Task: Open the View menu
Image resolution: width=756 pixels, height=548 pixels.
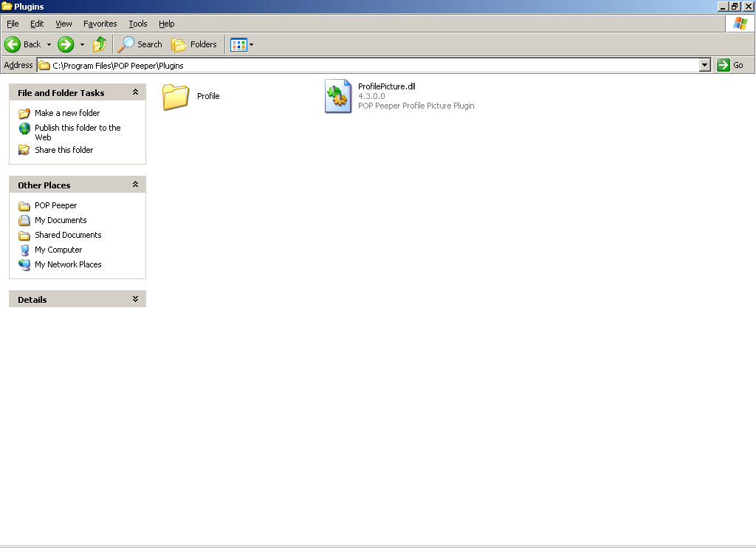Action: (x=63, y=24)
